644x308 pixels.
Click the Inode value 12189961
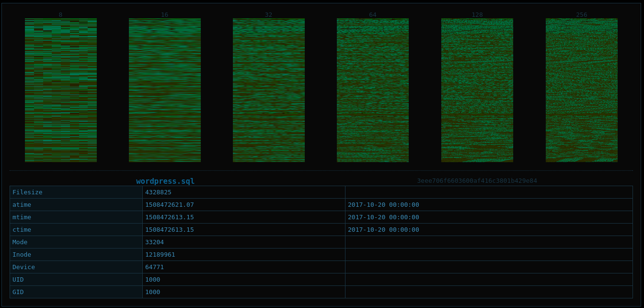tap(160, 255)
